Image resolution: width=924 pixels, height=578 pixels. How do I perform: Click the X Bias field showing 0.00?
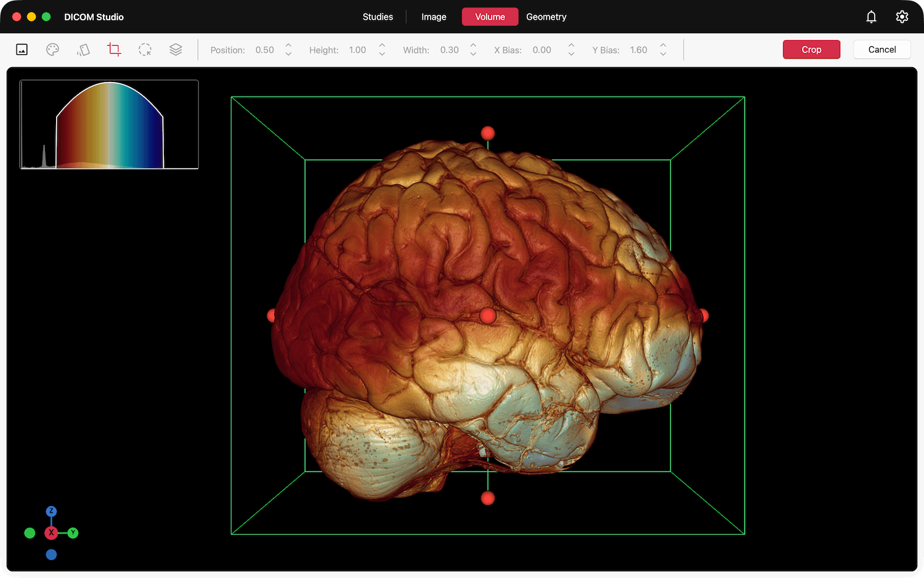542,50
